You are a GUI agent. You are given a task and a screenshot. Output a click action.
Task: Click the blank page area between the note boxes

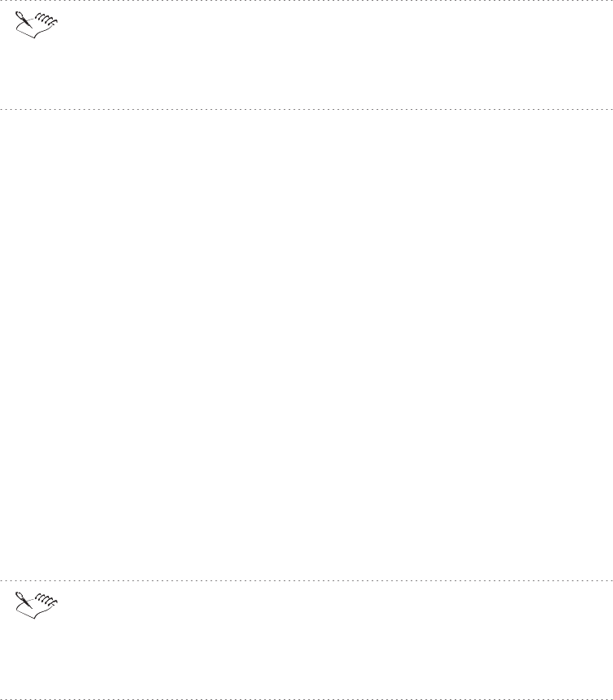[x=306, y=344]
